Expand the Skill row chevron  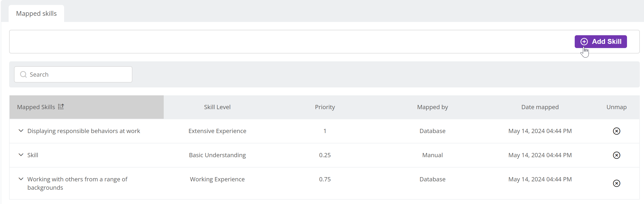pos(21,155)
